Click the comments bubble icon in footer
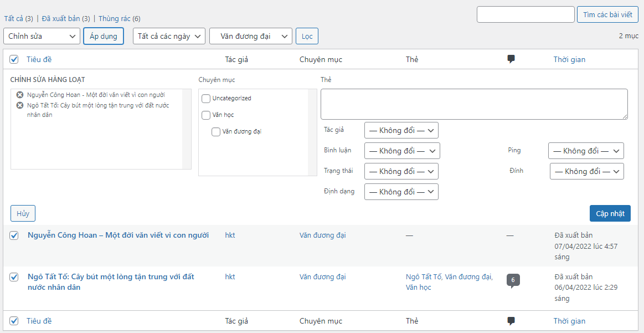This screenshot has height=333, width=644. pos(511,321)
